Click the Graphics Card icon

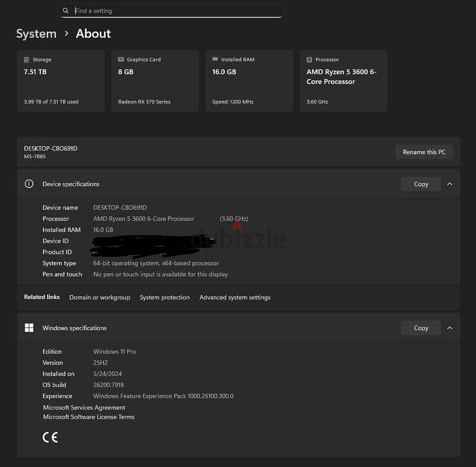click(x=121, y=59)
